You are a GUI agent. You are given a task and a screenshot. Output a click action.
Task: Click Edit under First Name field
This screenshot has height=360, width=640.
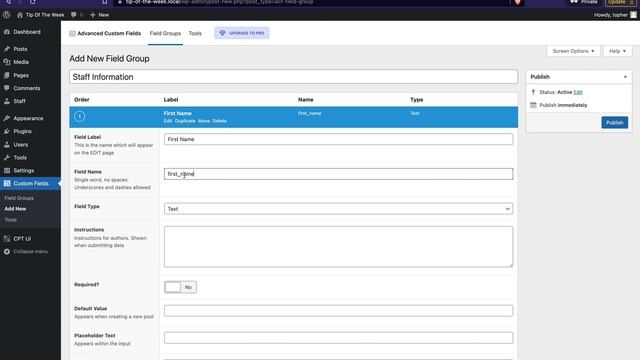coord(168,121)
